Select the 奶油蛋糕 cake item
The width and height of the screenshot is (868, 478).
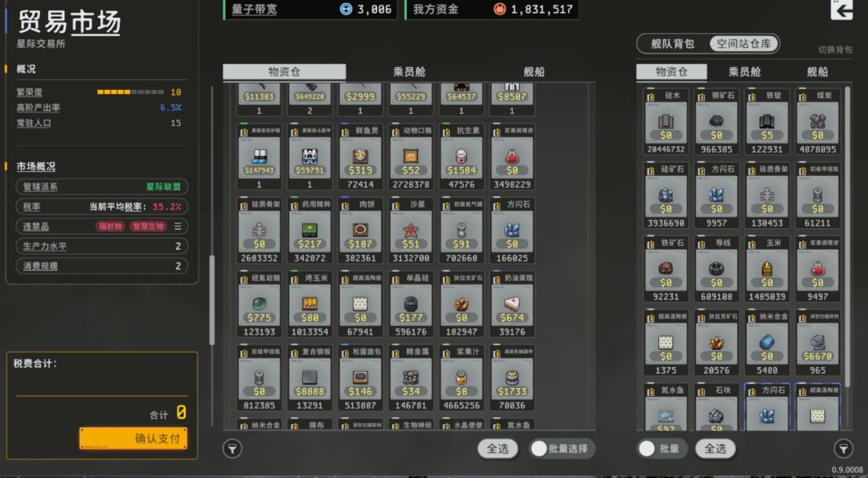tap(512, 304)
